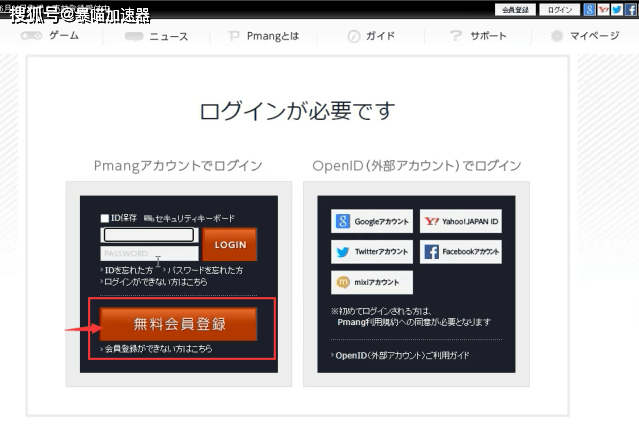Focus the ID input field

[149, 235]
